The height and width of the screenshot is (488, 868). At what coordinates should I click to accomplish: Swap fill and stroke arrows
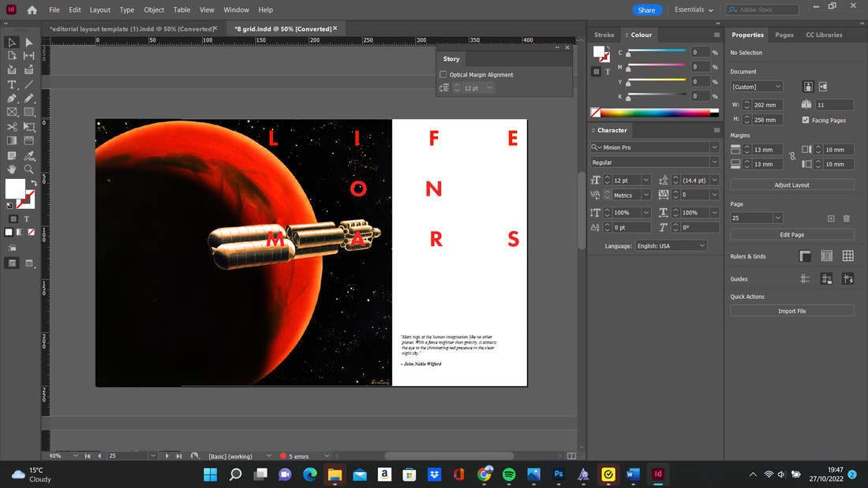[x=33, y=183]
